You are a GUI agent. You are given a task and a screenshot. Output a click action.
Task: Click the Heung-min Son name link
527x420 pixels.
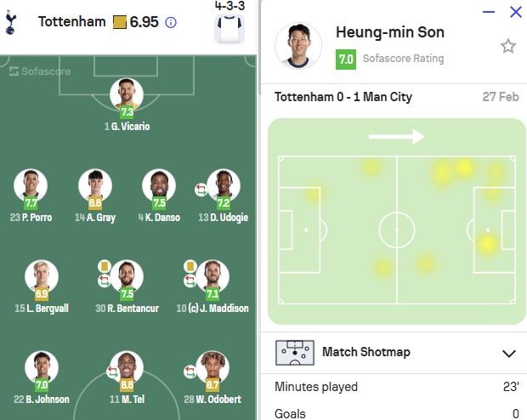pyautogui.click(x=389, y=33)
